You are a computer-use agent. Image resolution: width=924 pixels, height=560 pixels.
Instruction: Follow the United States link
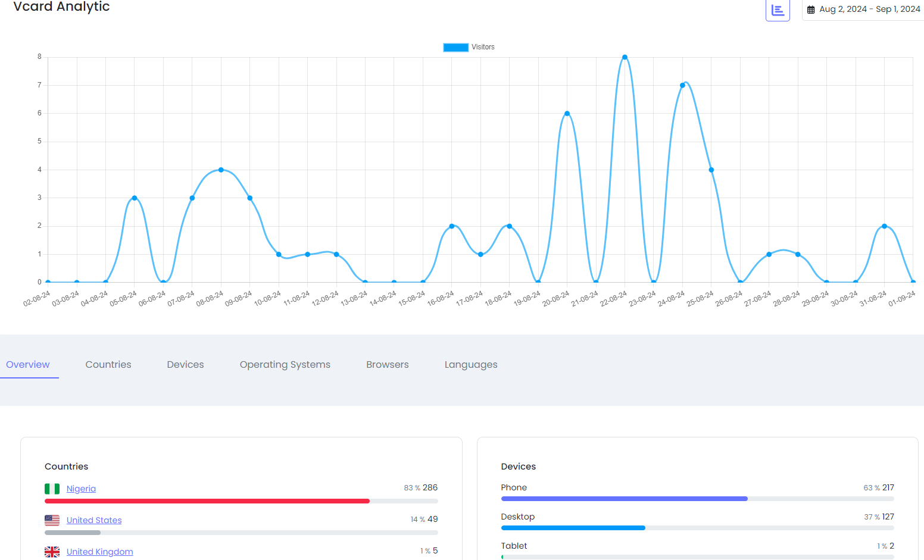[x=94, y=520]
